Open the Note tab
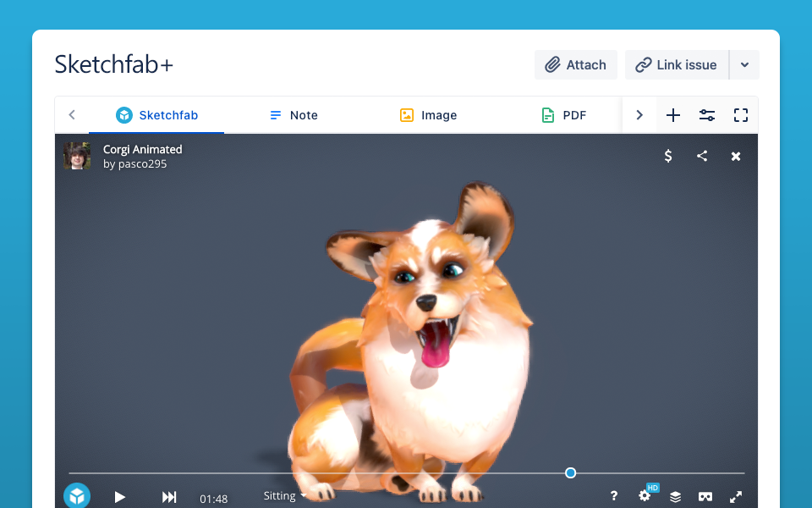The width and height of the screenshot is (812, 508). click(x=294, y=115)
